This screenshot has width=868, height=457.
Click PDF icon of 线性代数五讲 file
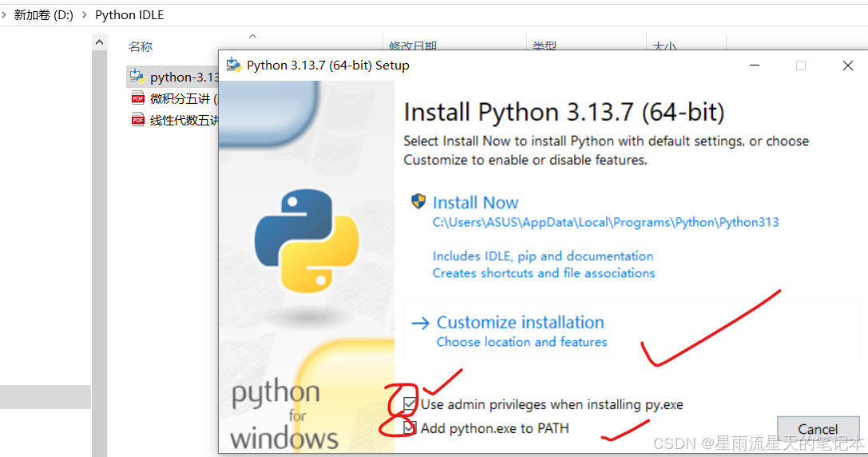pos(138,120)
